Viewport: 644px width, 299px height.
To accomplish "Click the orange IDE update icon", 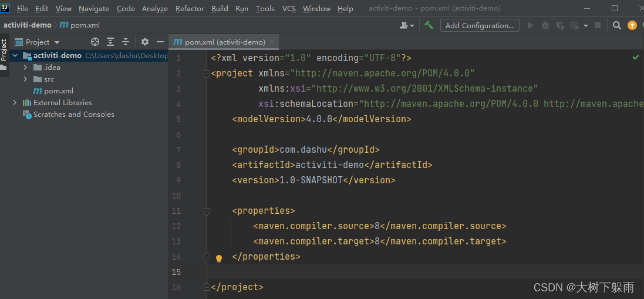I will pyautogui.click(x=632, y=25).
